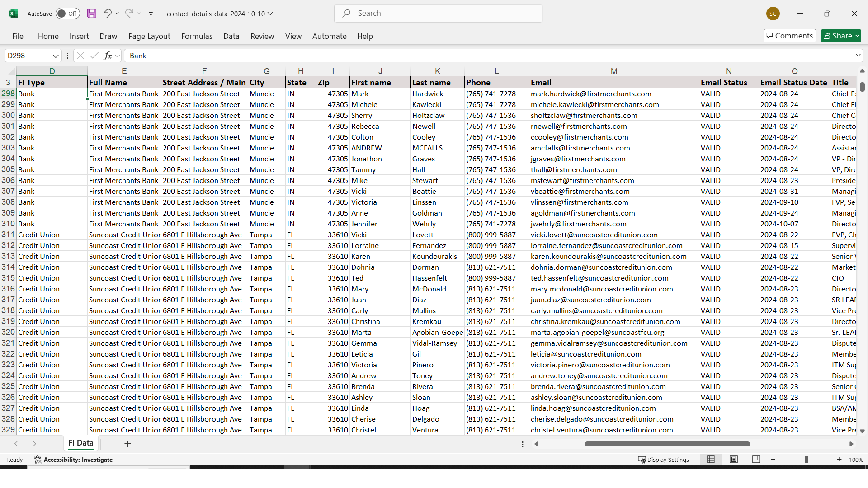
Task: Zoom in with the plus icon
Action: pyautogui.click(x=839, y=459)
